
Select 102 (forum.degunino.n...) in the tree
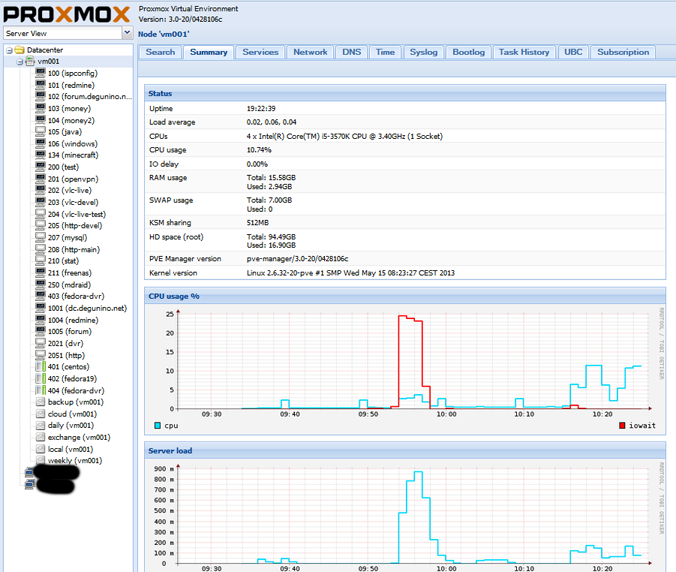tap(90, 96)
